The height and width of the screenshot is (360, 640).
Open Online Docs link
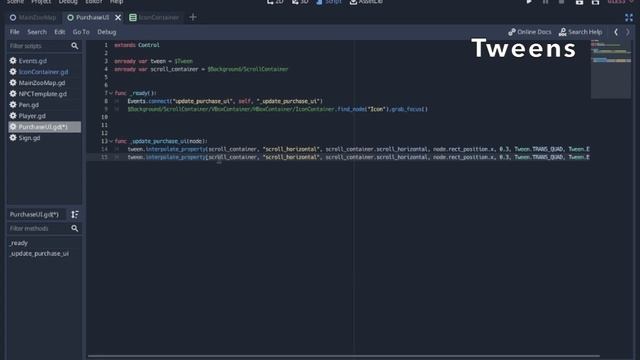pos(529,32)
